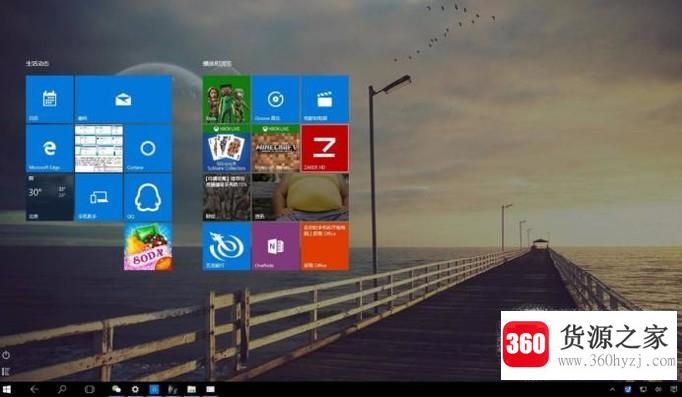This screenshot has width=682, height=397.
Task: Click the left tile group header label
Action: 37,63
